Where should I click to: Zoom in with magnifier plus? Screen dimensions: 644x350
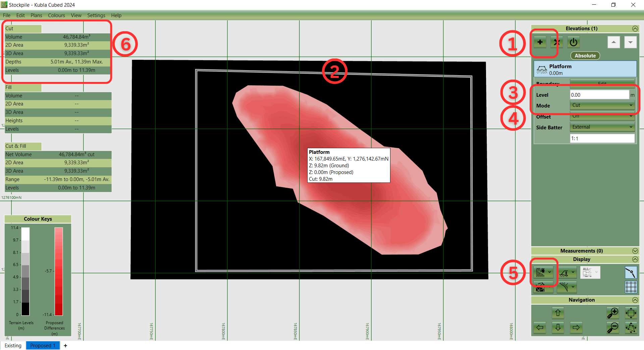(x=613, y=313)
